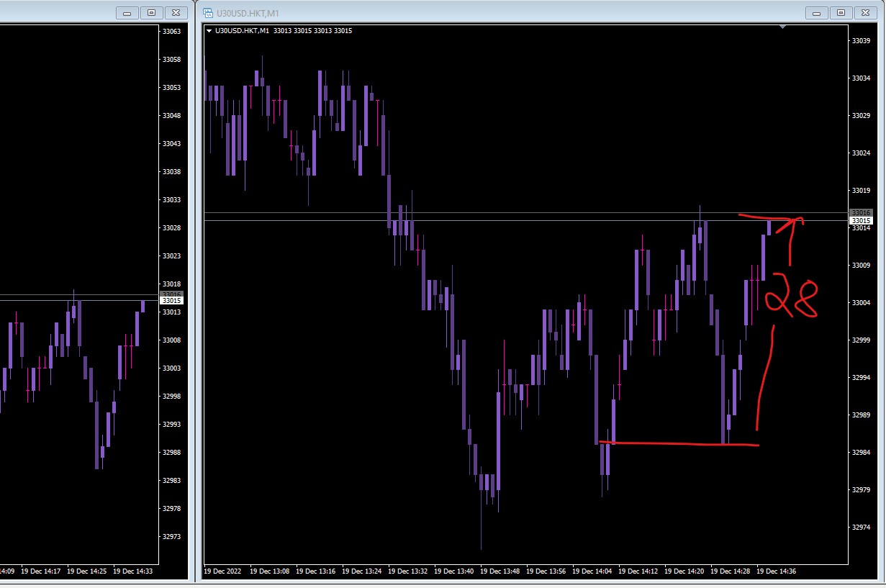The image size is (886, 588).
Task: Click 33023 on left chart price scale
Action: point(172,255)
